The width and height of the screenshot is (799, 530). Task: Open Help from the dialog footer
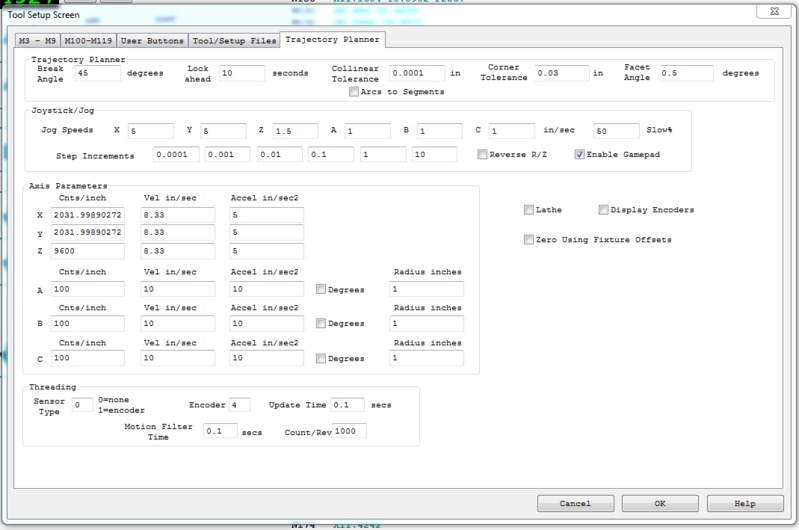coord(744,503)
